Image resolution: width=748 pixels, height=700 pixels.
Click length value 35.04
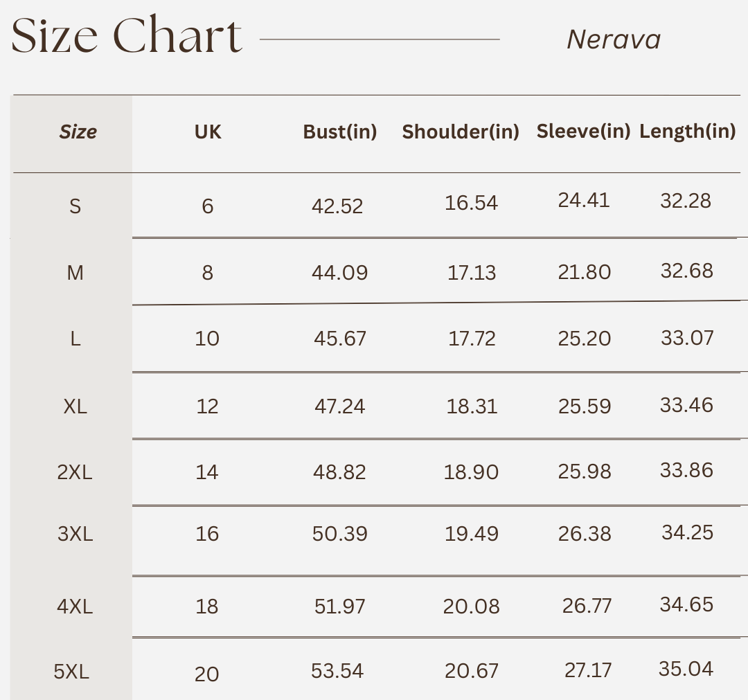[686, 669]
